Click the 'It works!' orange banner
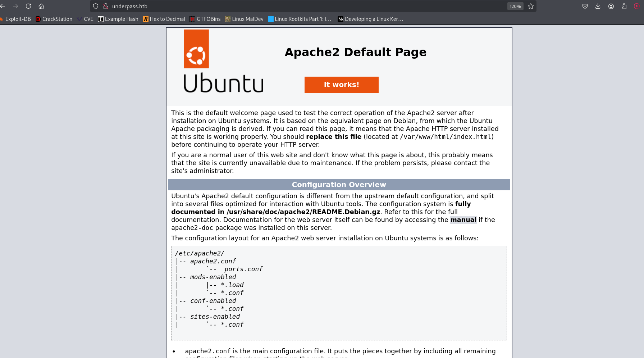 point(341,85)
